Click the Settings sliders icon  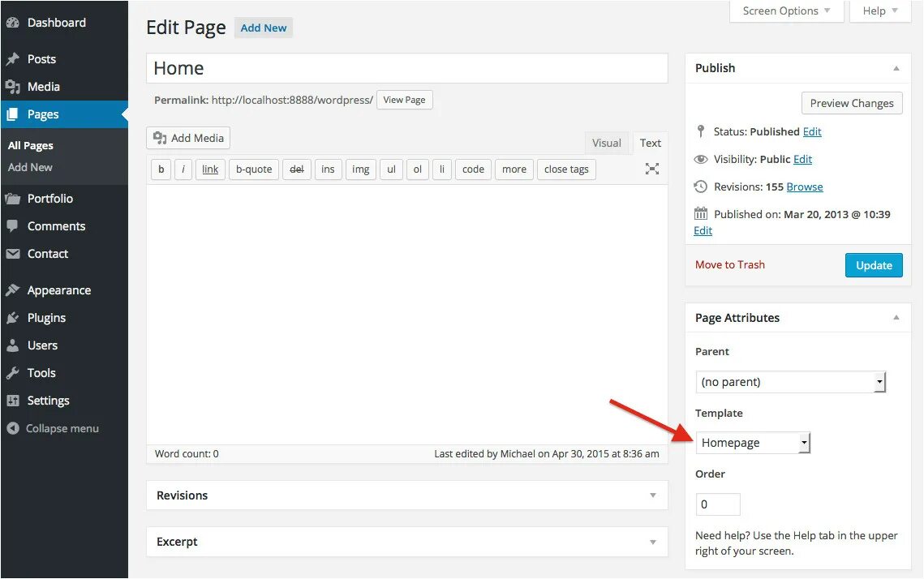pyautogui.click(x=13, y=401)
